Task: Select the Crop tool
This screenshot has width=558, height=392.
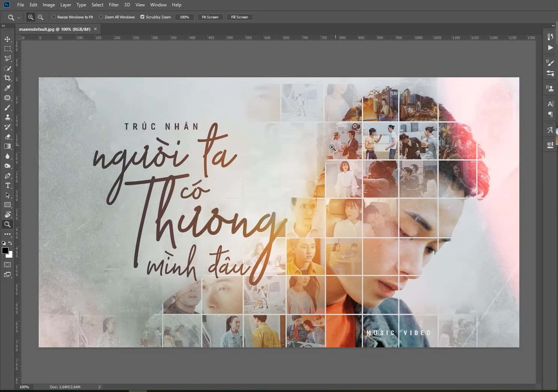Action: tap(8, 78)
